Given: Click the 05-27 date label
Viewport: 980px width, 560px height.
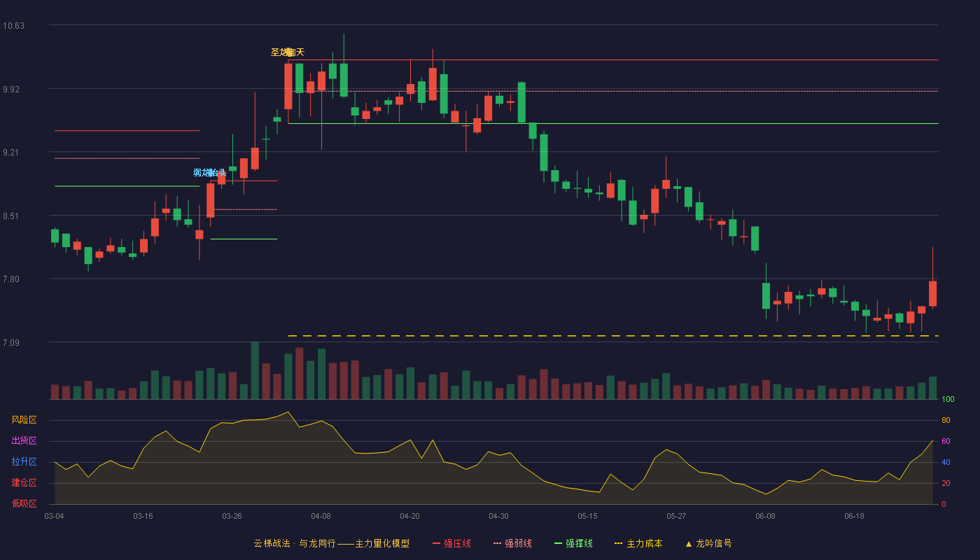Looking at the screenshot, I should tap(677, 516).
